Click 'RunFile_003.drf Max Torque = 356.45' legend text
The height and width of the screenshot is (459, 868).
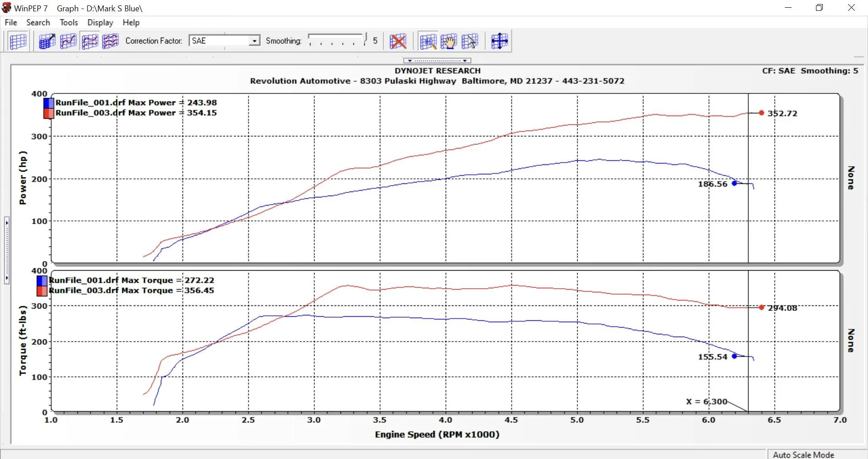pos(132,290)
